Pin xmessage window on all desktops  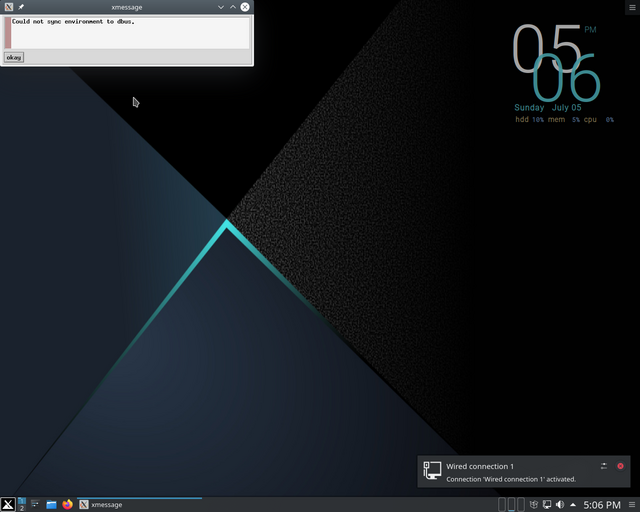[21, 7]
